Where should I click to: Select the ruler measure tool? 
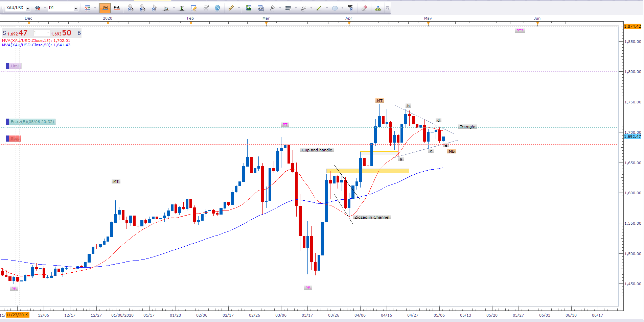(231, 8)
